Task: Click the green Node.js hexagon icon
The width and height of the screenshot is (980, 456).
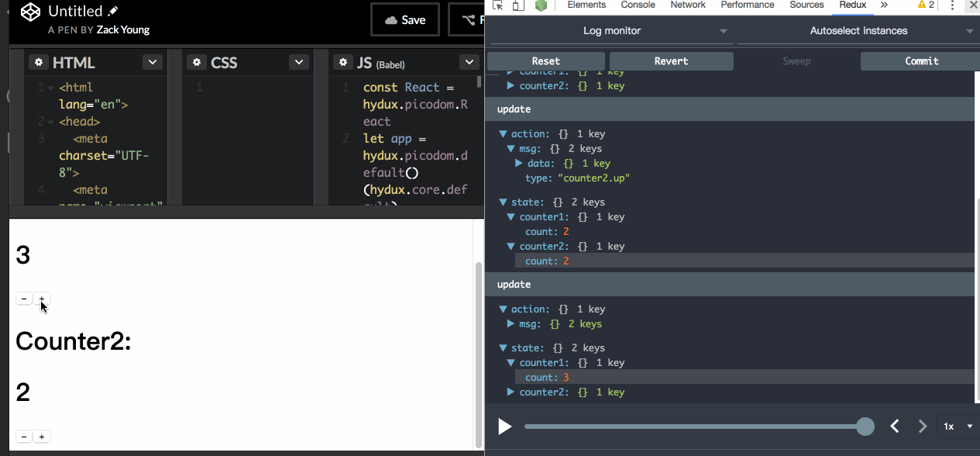Action: coord(541,5)
